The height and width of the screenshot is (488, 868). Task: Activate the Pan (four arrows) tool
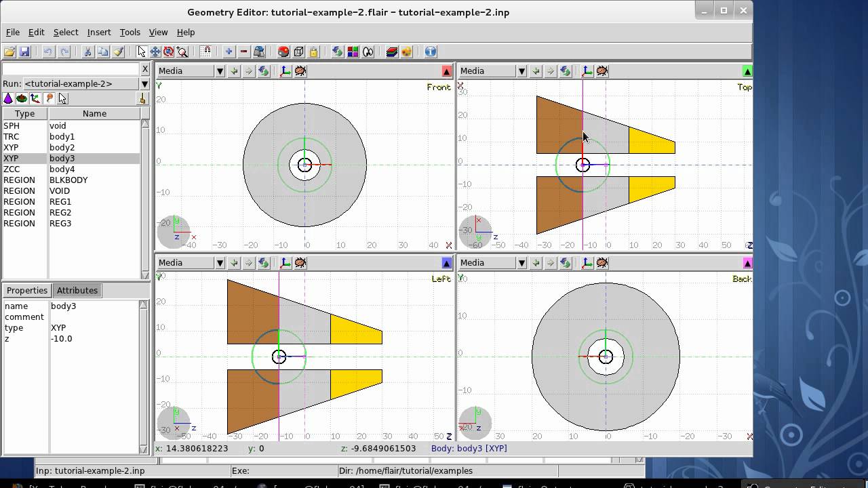coord(155,52)
